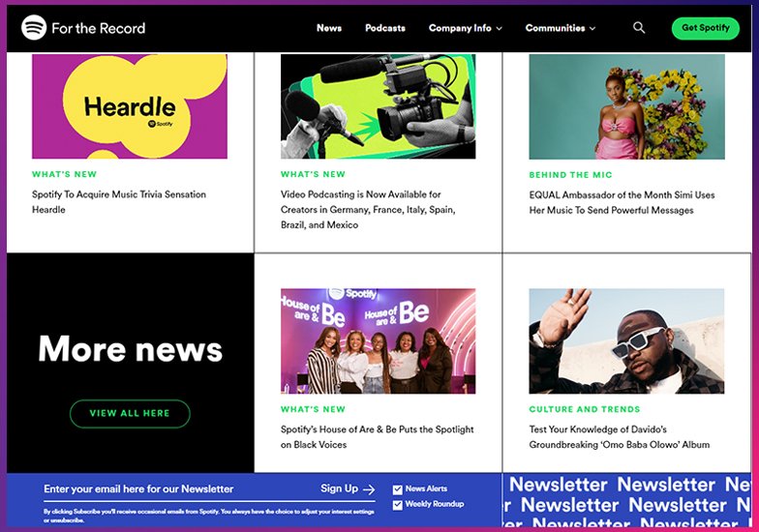The image size is (759, 532).
Task: Open the House of Are & Be article
Action: coord(378,437)
